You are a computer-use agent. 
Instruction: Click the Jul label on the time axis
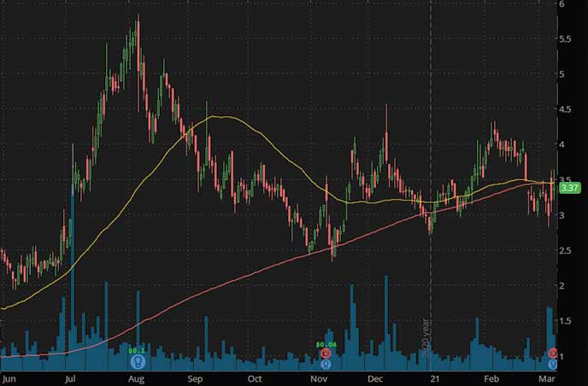click(70, 379)
